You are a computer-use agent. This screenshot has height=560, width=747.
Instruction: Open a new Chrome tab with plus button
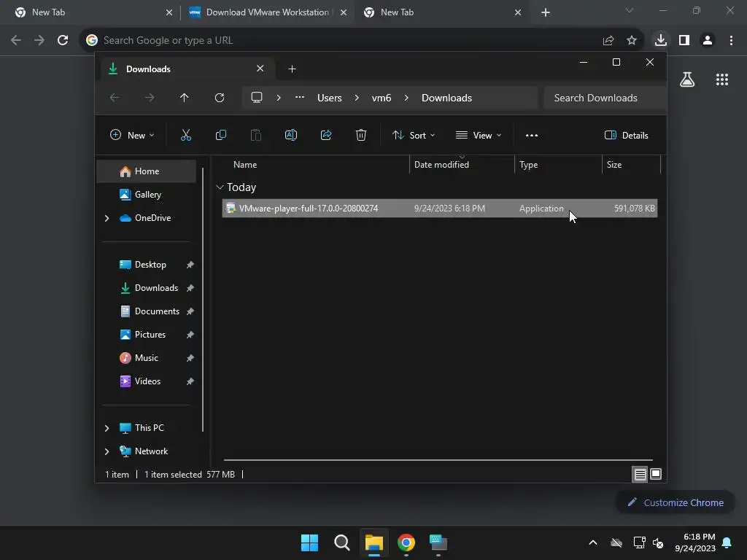(x=546, y=12)
